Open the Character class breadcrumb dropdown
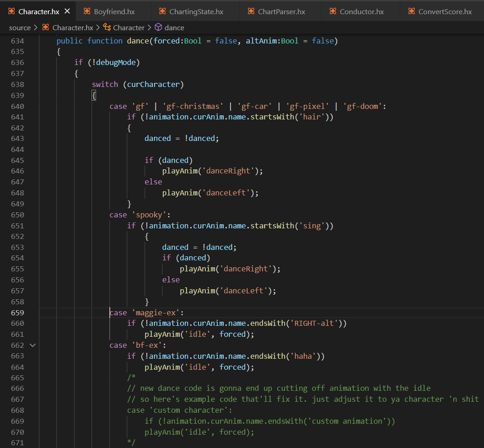Viewport: 484px width, 448px height. (129, 27)
